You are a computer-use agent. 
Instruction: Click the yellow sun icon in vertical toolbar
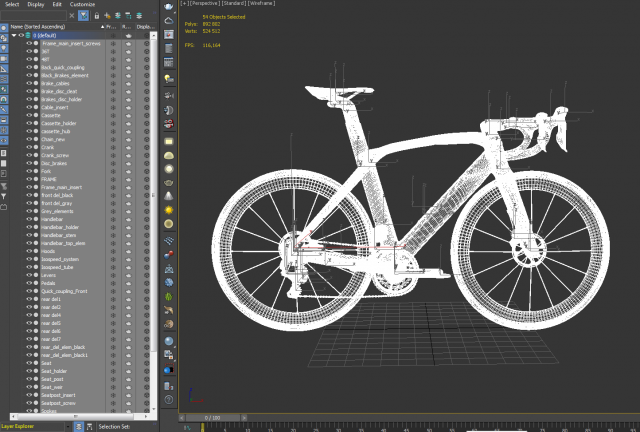click(x=169, y=210)
